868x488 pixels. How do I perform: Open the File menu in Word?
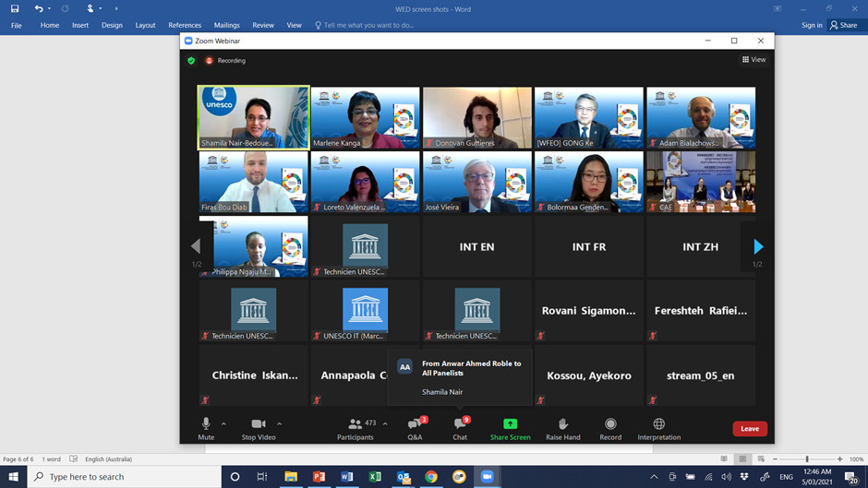click(x=17, y=26)
